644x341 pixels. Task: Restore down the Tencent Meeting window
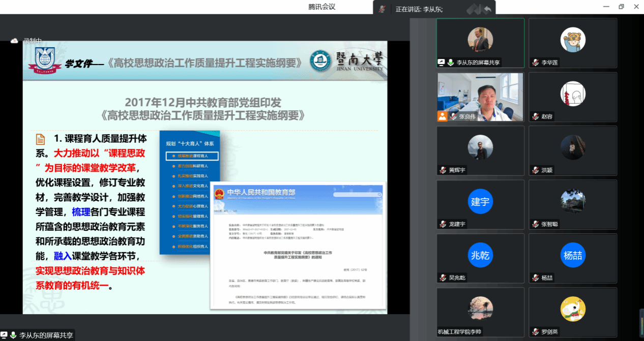(x=621, y=7)
